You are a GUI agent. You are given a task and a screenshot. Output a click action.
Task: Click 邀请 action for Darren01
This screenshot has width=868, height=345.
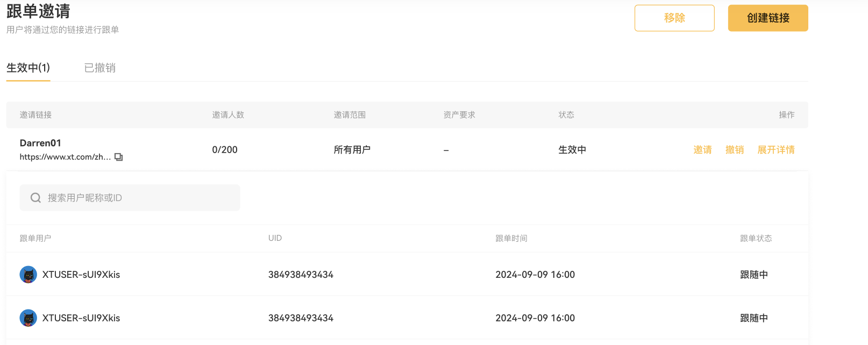pos(702,150)
